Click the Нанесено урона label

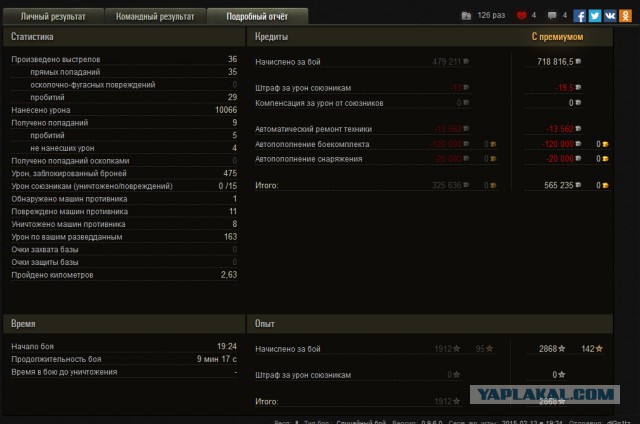pos(40,110)
